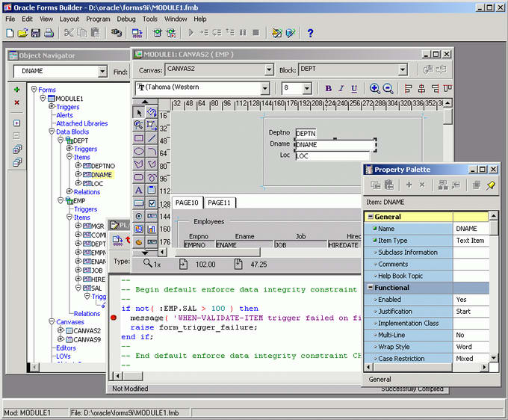
Task: Click the Item Type property row
Action: click(x=427, y=241)
